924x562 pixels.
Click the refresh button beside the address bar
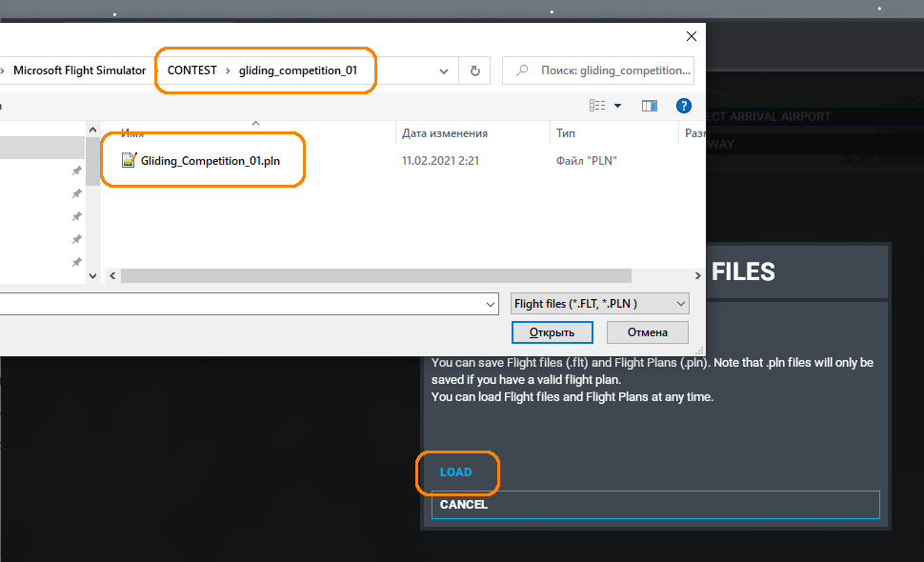474,70
